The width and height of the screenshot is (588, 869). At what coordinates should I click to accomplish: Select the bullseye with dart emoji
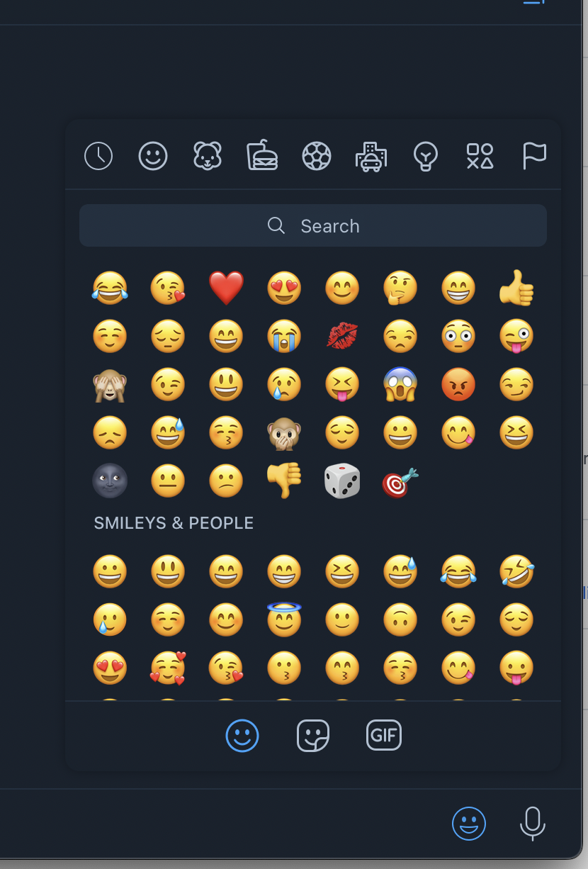pyautogui.click(x=400, y=481)
